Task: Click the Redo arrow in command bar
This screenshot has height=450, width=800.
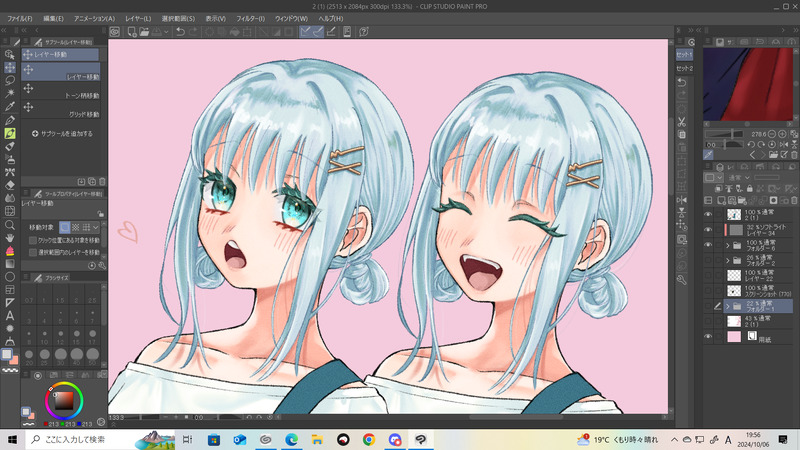Action: click(193, 33)
